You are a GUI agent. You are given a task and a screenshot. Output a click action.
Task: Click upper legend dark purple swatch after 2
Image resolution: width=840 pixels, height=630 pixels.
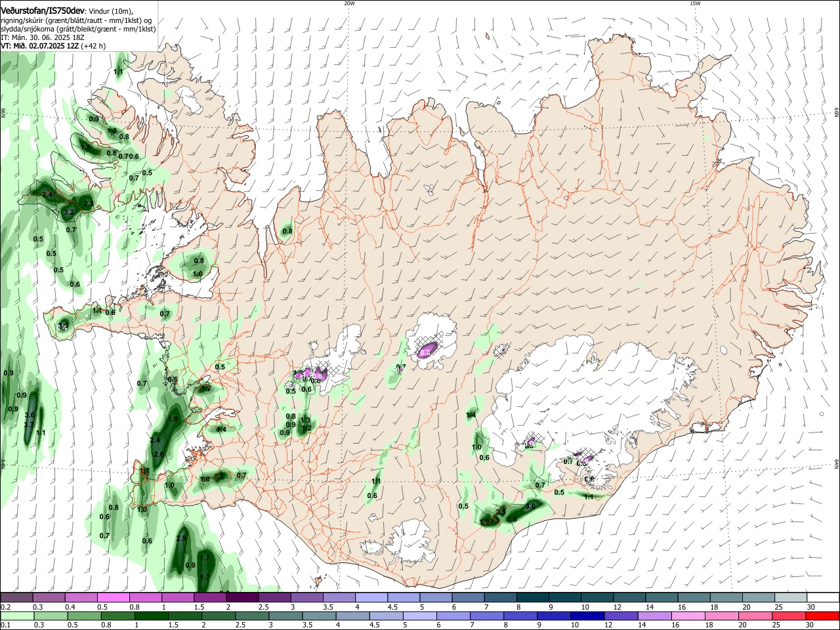pos(242,598)
